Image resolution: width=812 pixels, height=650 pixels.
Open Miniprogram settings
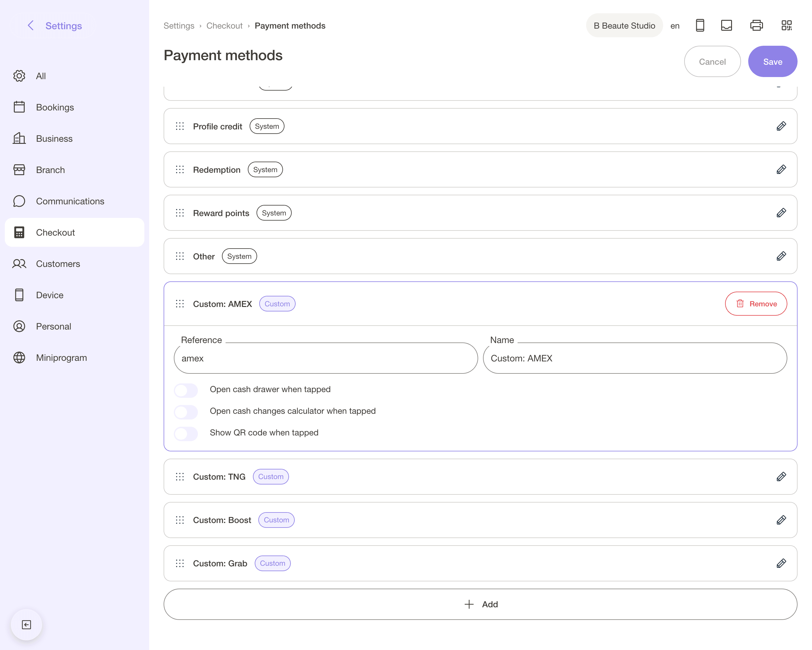75,357
